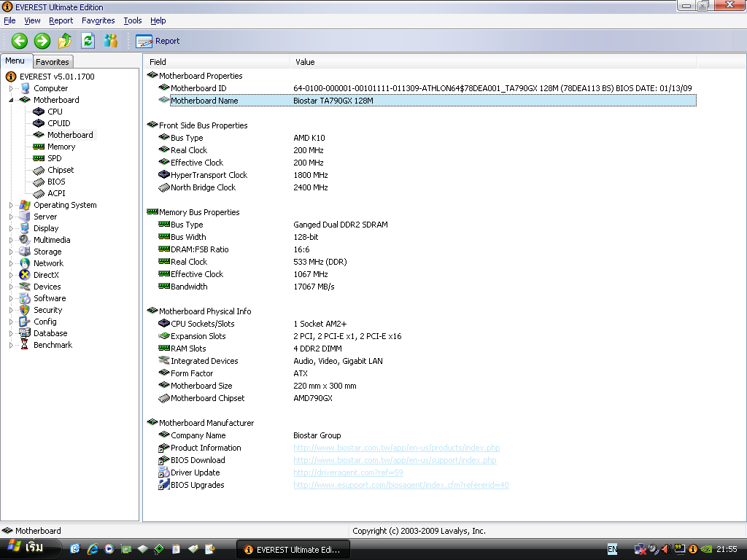Select the BIOS chip icon in the tree

[39, 182]
